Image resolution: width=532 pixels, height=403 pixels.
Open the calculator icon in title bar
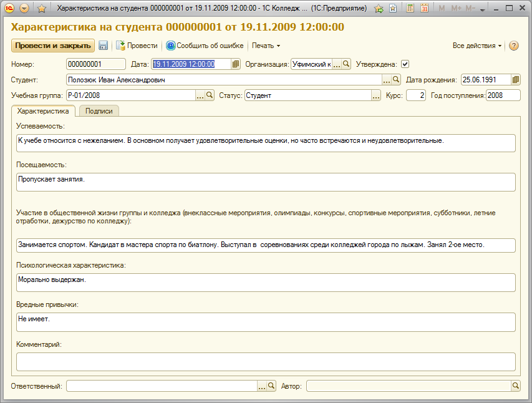[410, 8]
